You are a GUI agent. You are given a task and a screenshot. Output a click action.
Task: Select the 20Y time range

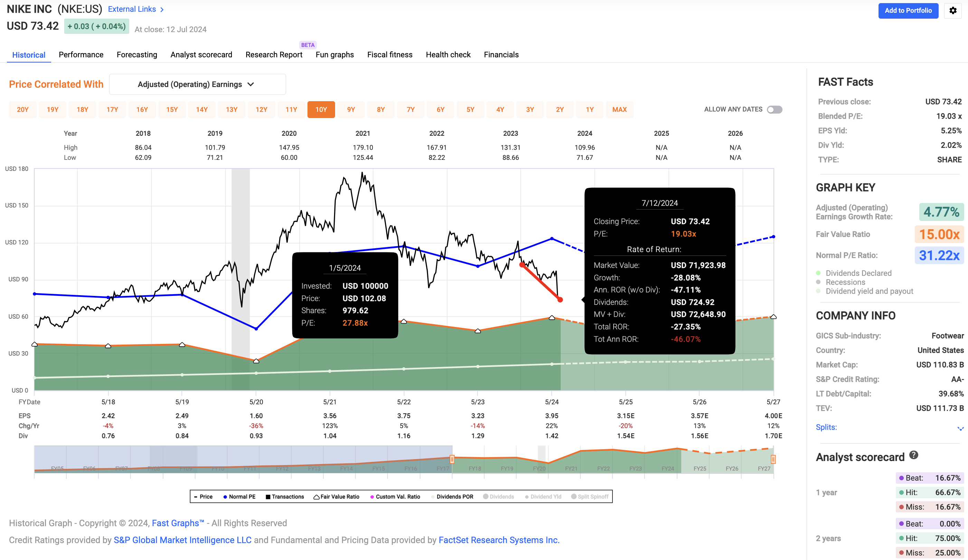[x=23, y=110]
